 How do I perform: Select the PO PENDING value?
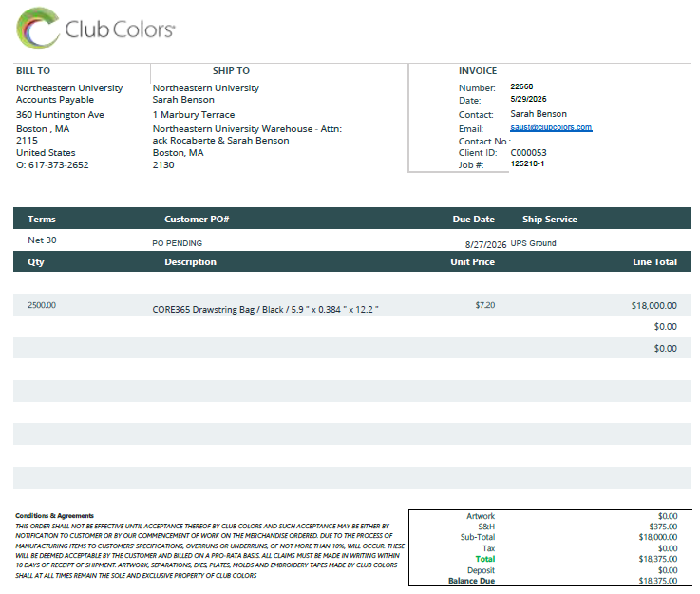[x=178, y=243]
